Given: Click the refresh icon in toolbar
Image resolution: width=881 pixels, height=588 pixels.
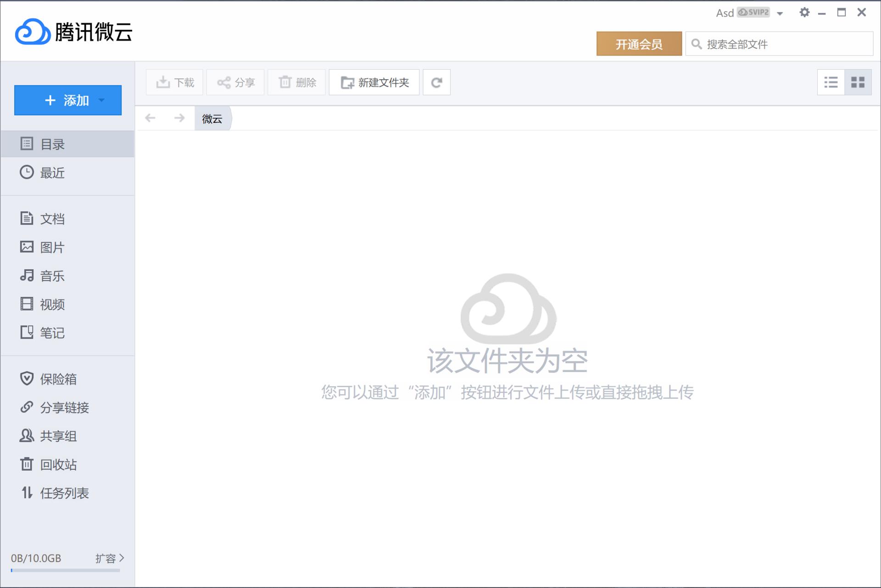Looking at the screenshot, I should 436,83.
